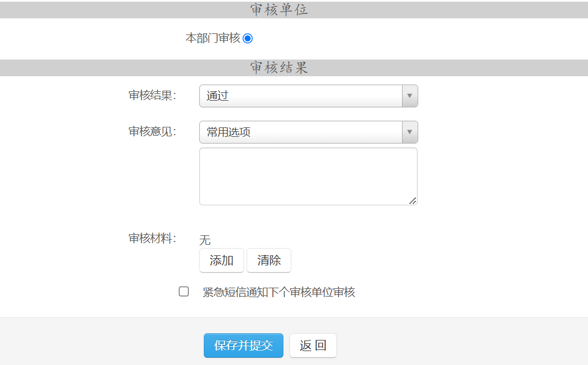This screenshot has width=588, height=365.
Task: Go back with the 返回 button
Action: tap(313, 346)
